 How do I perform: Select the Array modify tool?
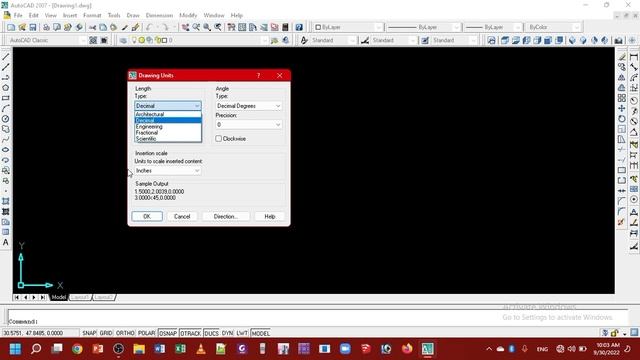pyautogui.click(x=622, y=98)
